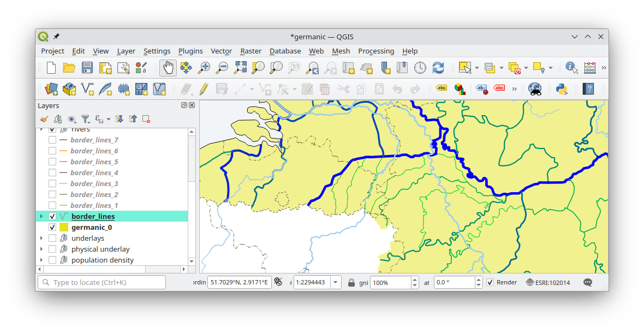Click the Refresh map icon
The width and height of the screenshot is (644, 333).
click(438, 68)
